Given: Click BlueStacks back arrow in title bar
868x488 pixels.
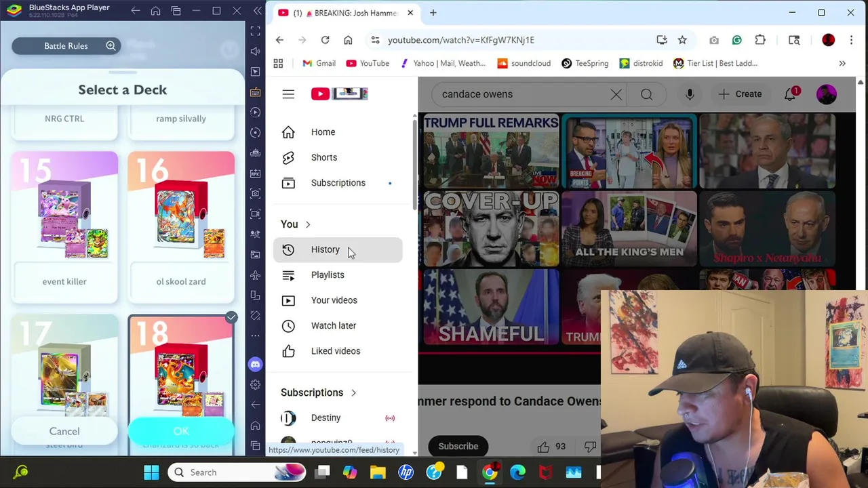Looking at the screenshot, I should pyautogui.click(x=136, y=11).
